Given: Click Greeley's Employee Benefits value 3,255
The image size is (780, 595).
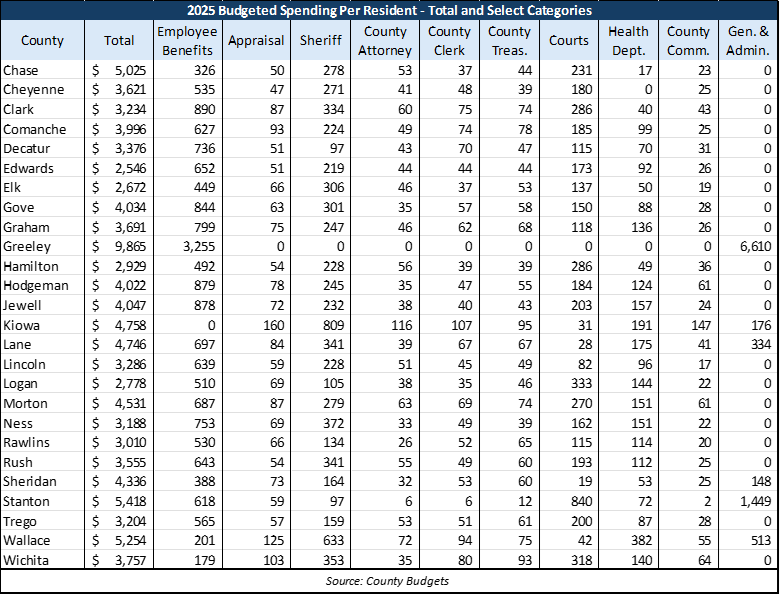Looking at the screenshot, I should (199, 246).
